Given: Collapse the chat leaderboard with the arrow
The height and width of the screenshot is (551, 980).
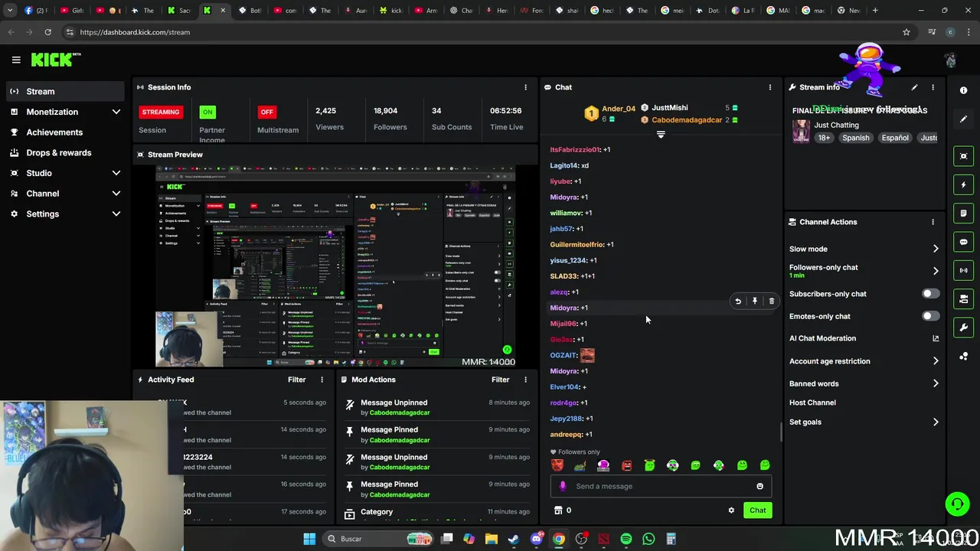Looking at the screenshot, I should pos(661,135).
